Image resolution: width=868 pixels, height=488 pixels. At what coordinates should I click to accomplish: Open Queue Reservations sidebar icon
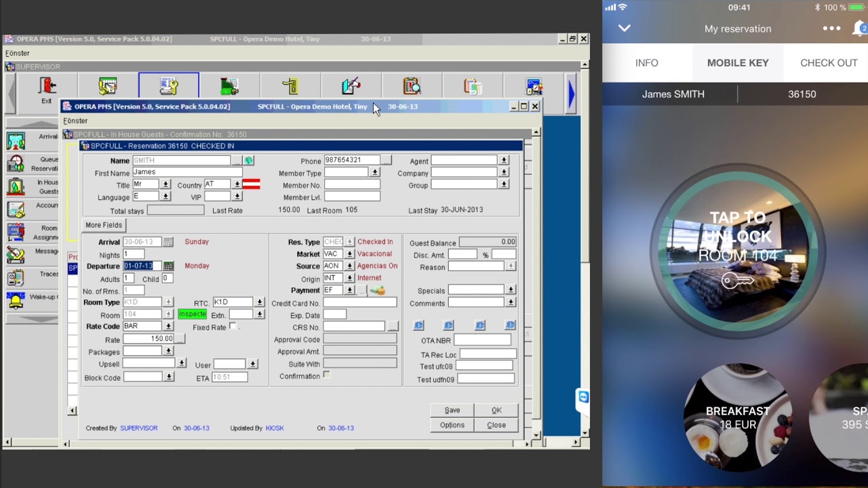tap(16, 164)
